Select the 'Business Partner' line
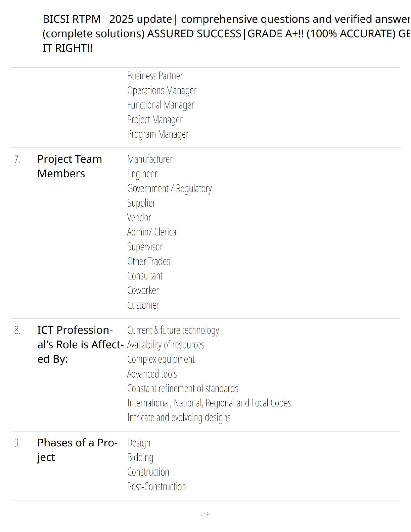Viewport: 411px width, 532px height. tap(155, 76)
